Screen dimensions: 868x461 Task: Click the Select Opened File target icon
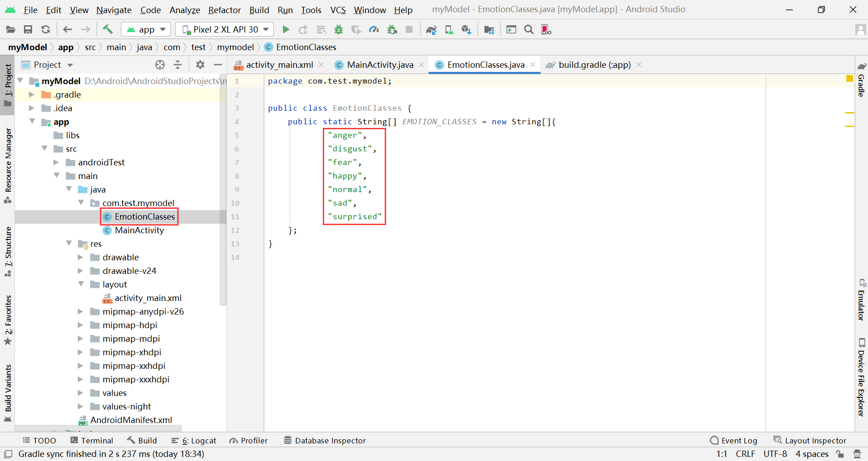point(160,65)
